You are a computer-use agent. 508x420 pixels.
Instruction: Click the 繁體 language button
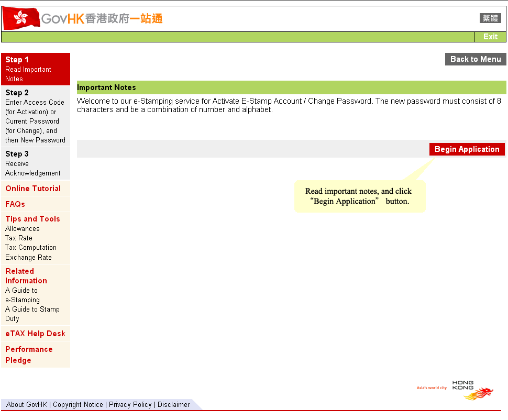point(490,17)
